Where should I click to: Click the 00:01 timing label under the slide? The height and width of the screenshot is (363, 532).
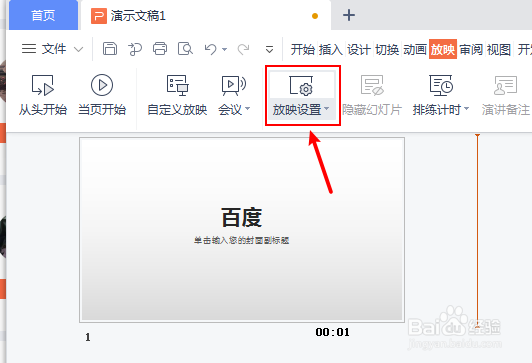(x=332, y=332)
